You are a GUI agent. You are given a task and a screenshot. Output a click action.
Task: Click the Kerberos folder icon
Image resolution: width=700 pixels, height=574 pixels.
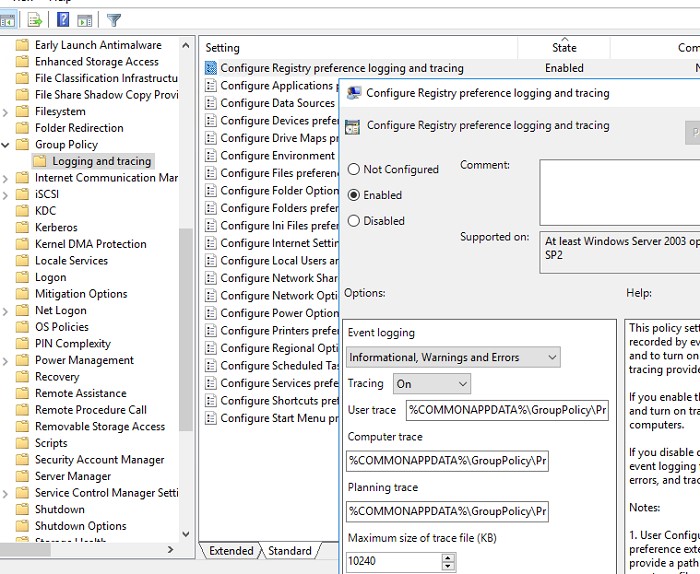tap(22, 227)
